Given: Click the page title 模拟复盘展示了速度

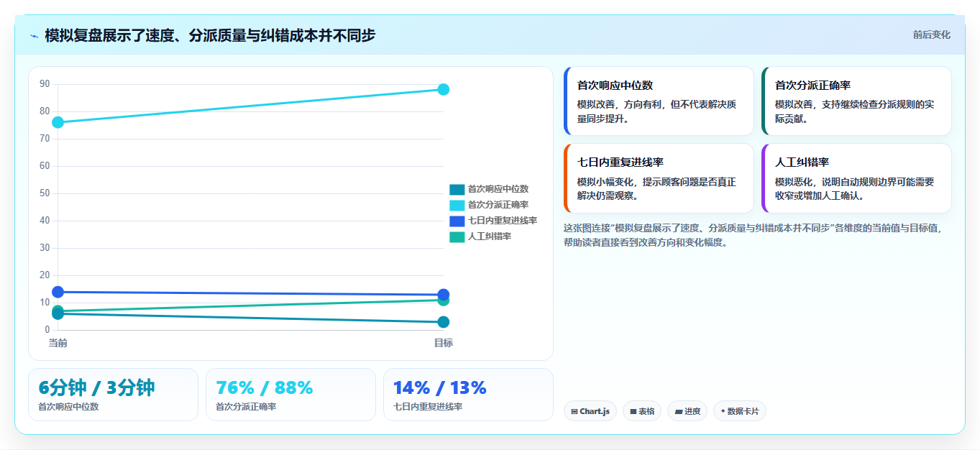Looking at the screenshot, I should click(210, 35).
